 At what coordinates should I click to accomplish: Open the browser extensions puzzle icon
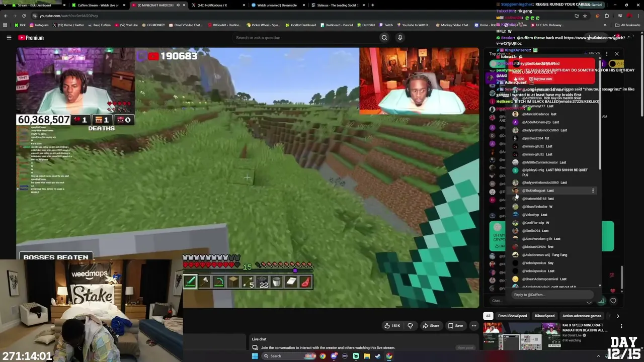click(607, 16)
